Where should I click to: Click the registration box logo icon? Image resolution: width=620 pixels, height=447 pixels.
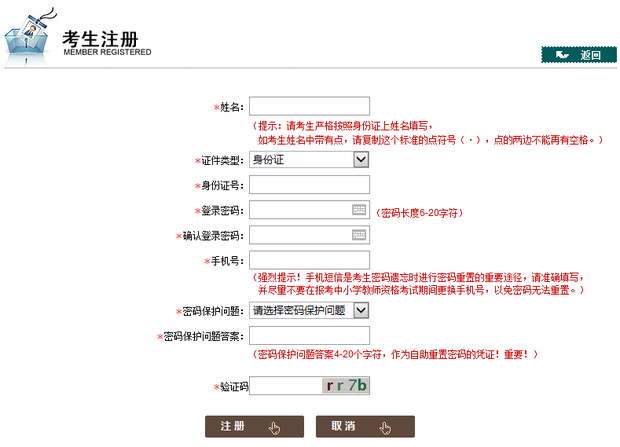(x=30, y=38)
